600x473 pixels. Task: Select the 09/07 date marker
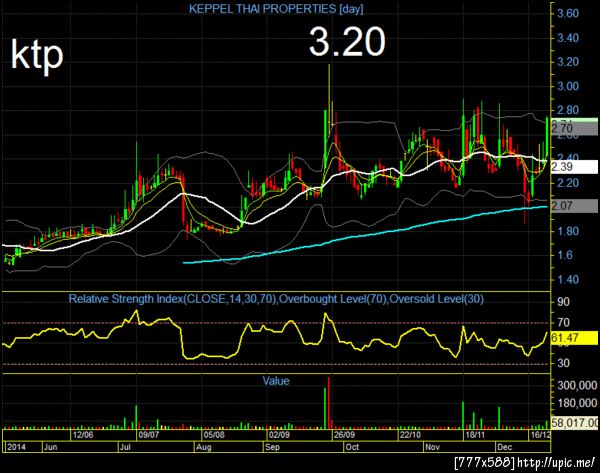click(x=148, y=435)
